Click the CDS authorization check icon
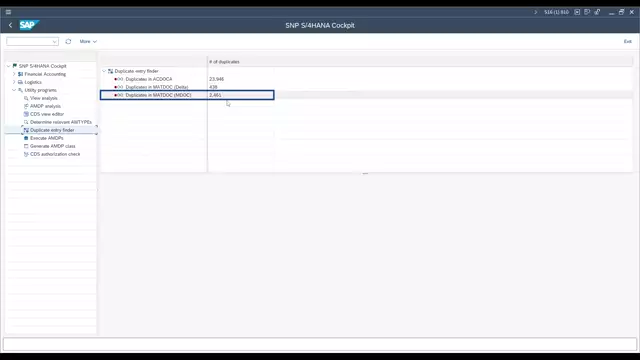This screenshot has height=360, width=640. [x=26, y=154]
